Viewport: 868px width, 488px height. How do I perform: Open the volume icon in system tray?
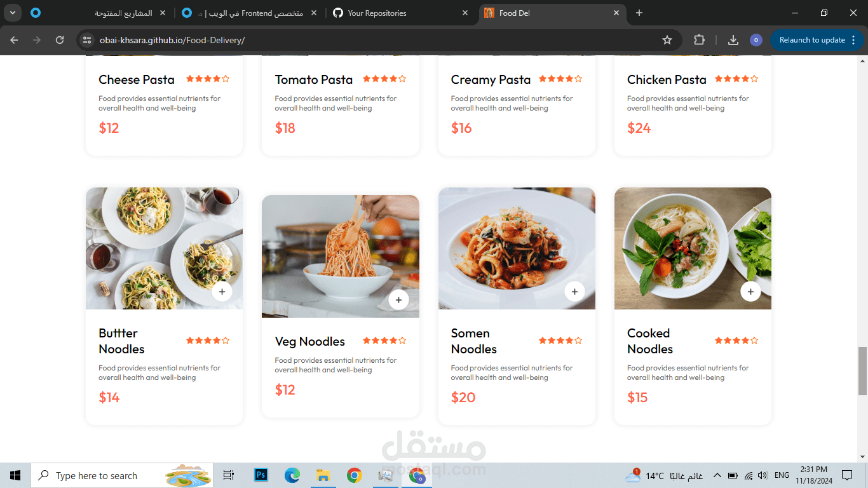[x=763, y=475]
